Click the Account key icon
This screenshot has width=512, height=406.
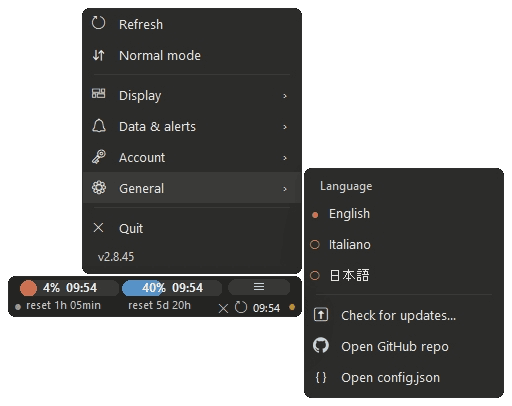click(x=99, y=157)
